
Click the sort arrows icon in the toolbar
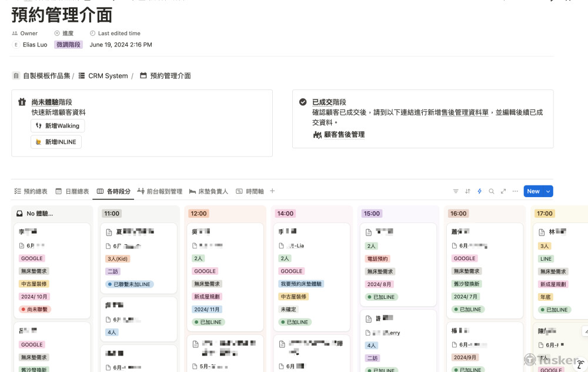[x=467, y=191]
